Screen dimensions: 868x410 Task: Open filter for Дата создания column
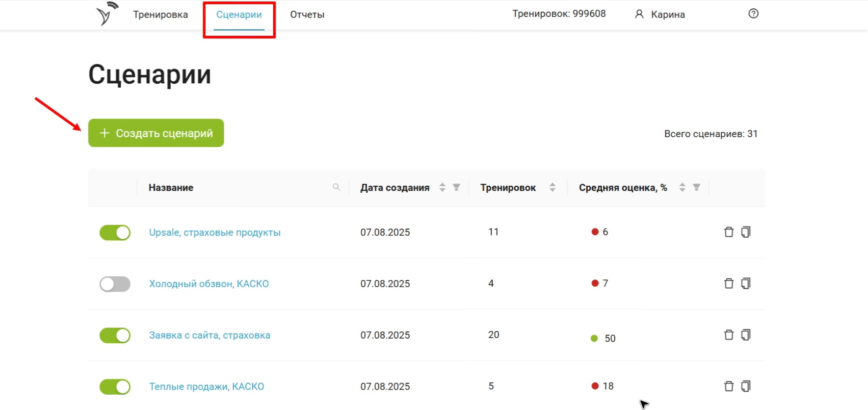click(x=456, y=187)
